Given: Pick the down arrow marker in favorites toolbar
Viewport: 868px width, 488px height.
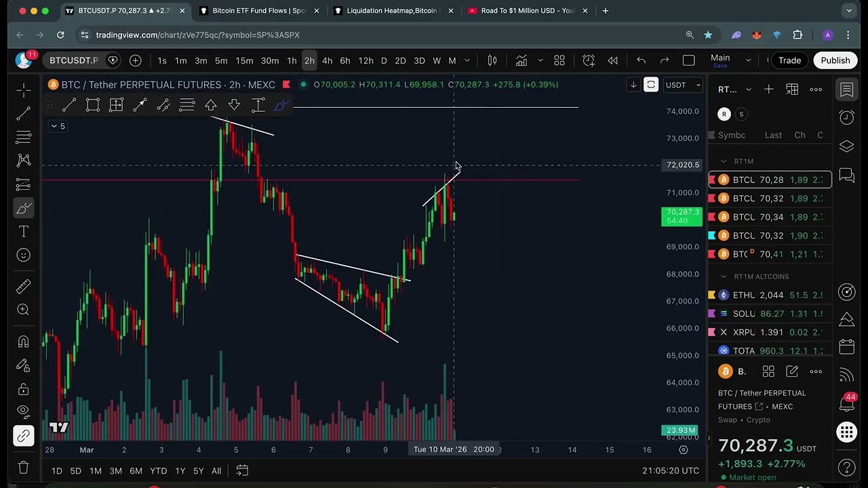Looking at the screenshot, I should (x=234, y=105).
